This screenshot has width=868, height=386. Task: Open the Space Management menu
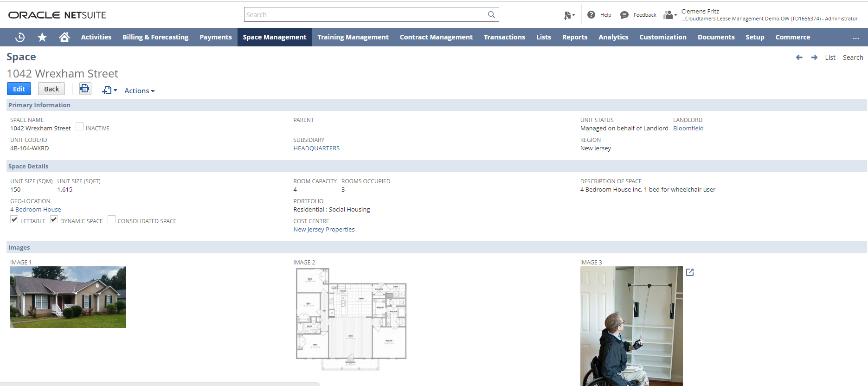(275, 37)
